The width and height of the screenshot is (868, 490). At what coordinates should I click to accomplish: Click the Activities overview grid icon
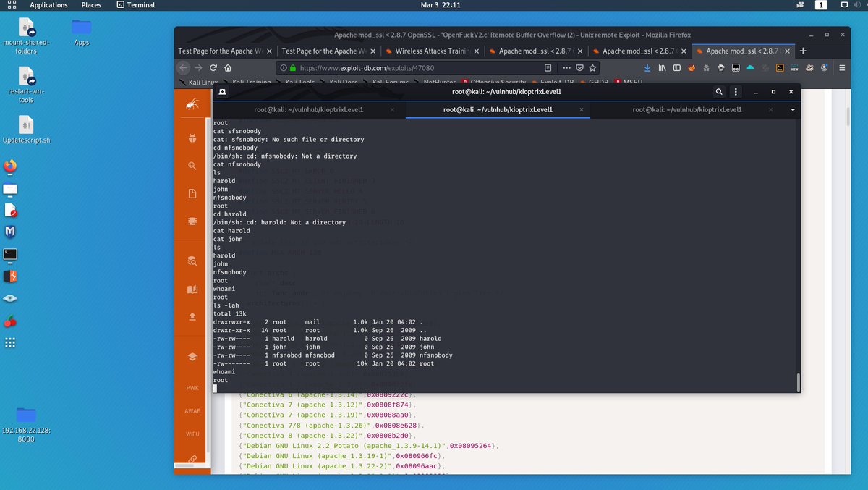pyautogui.click(x=12, y=5)
